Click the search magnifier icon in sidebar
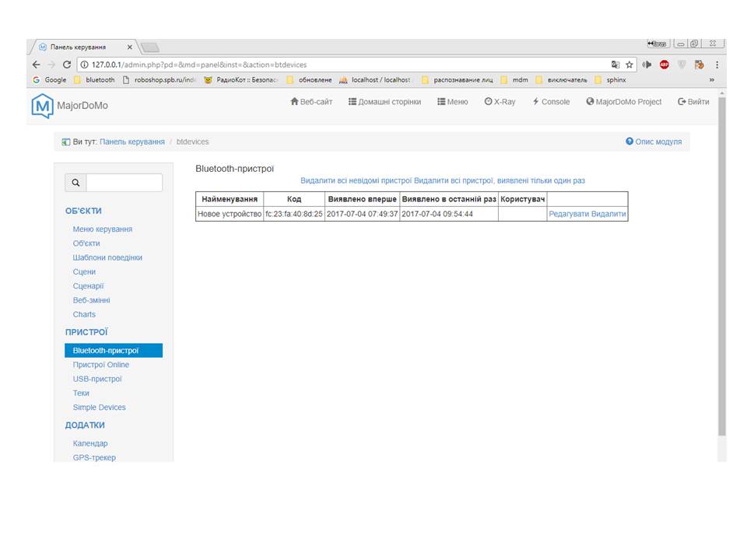Screen dimensions: 747x560 [75, 183]
